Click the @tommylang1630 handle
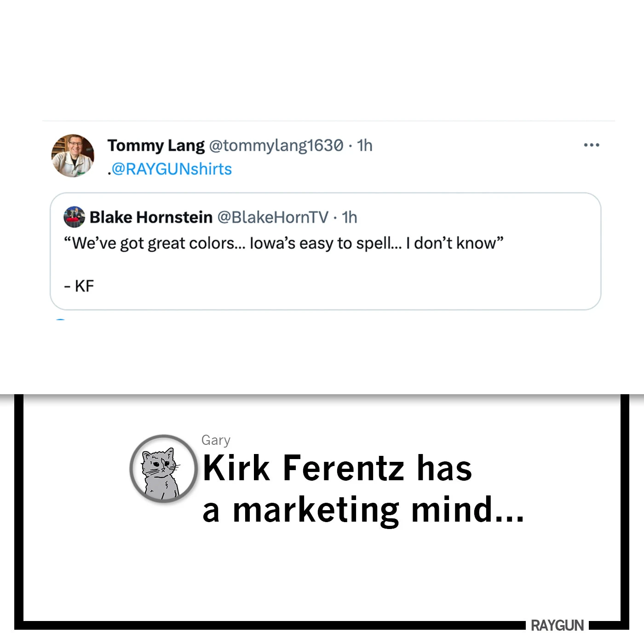 click(276, 145)
